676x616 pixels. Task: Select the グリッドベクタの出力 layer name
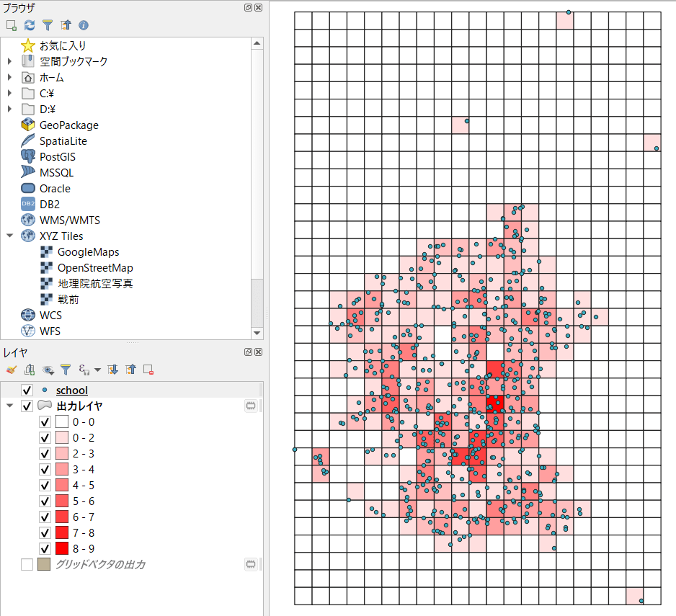(100, 564)
